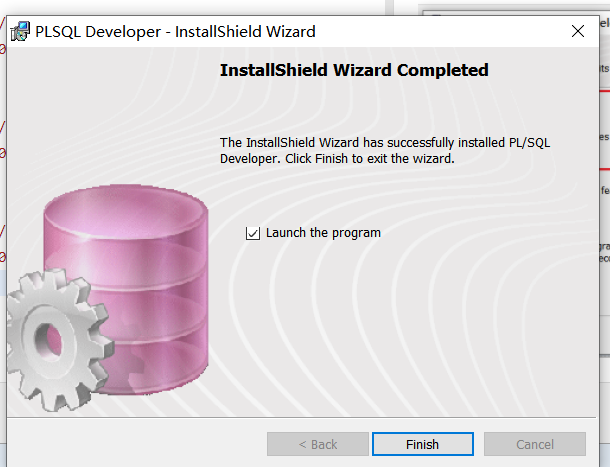Click the pink database cylinder graphic

coord(126,289)
